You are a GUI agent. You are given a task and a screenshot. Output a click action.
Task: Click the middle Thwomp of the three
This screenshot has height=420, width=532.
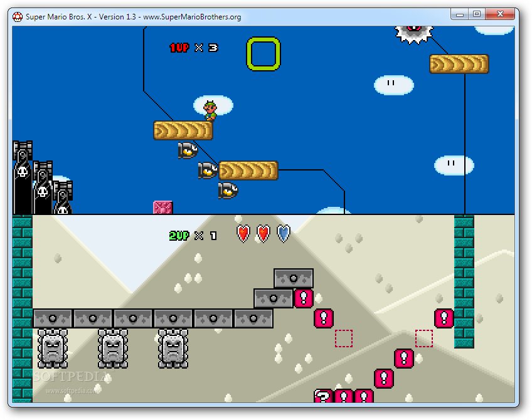[x=113, y=349]
